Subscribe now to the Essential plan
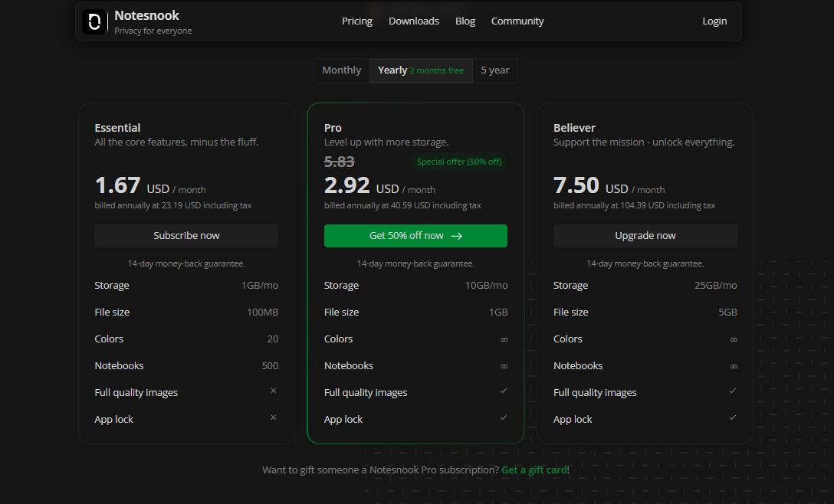The width and height of the screenshot is (834, 504). point(186,235)
